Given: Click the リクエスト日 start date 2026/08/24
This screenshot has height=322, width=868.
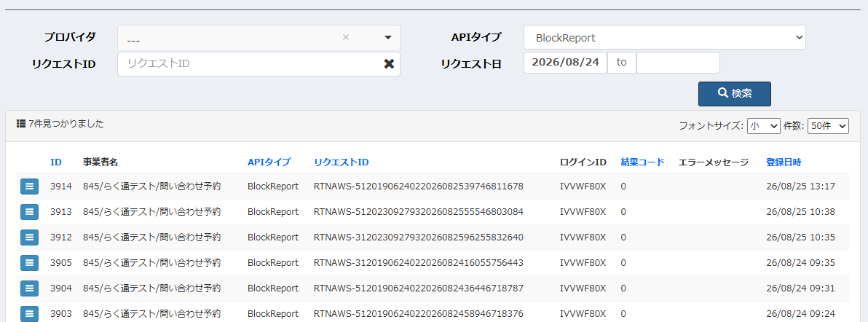Looking at the screenshot, I should tap(565, 63).
